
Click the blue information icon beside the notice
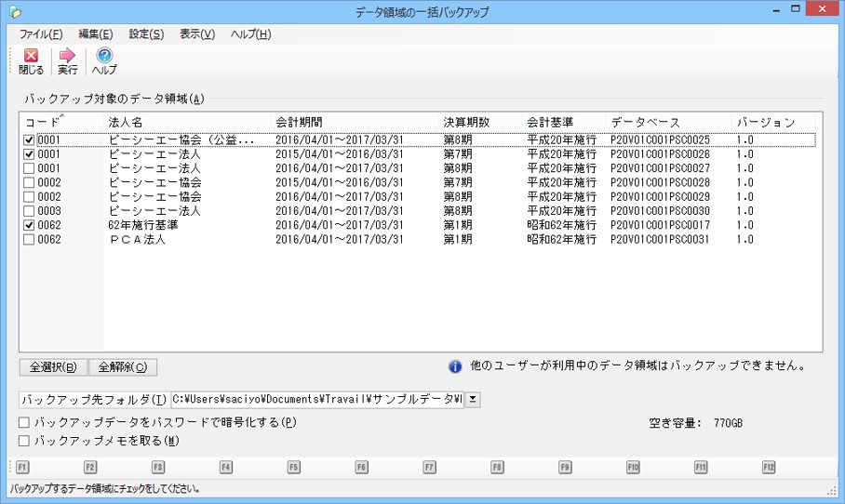(x=455, y=366)
